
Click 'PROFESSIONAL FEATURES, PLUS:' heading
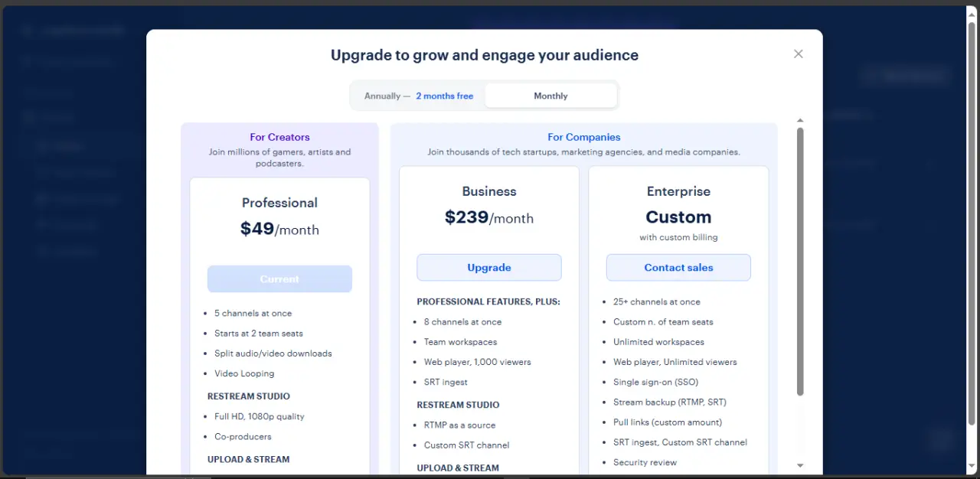pyautogui.click(x=488, y=301)
